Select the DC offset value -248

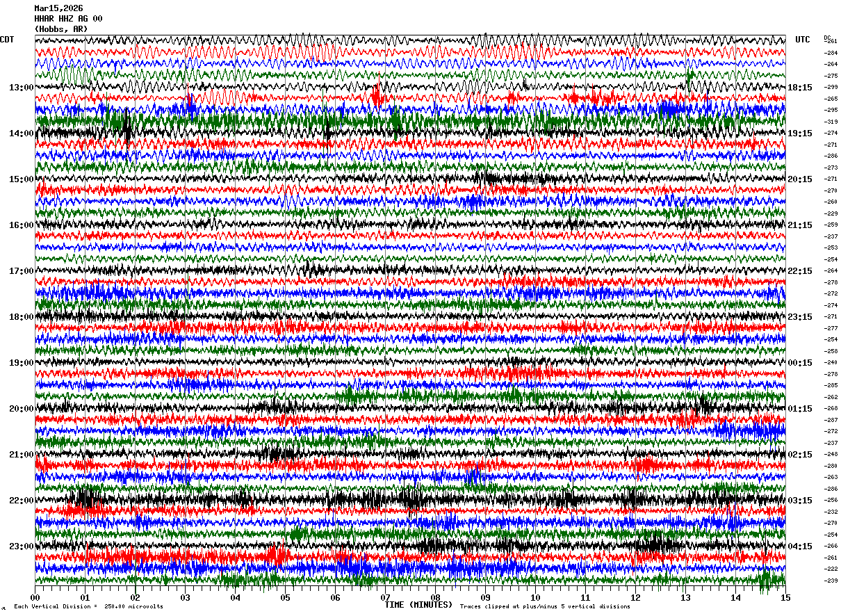tap(831, 454)
